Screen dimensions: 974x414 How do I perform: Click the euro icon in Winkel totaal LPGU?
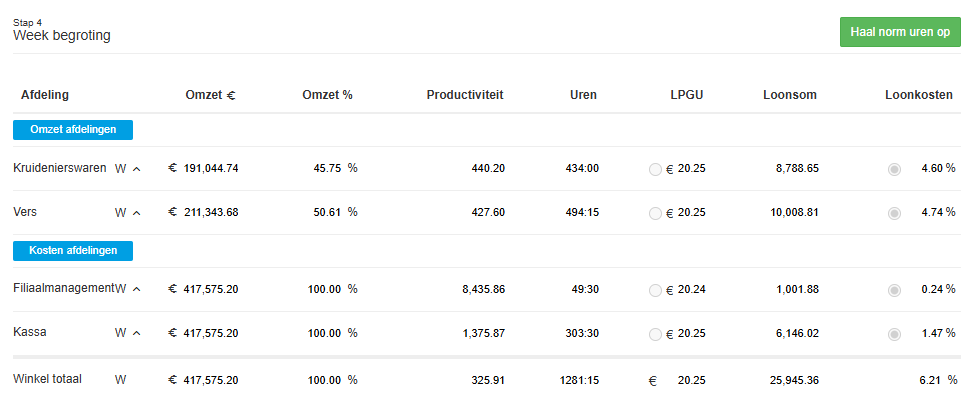653,380
